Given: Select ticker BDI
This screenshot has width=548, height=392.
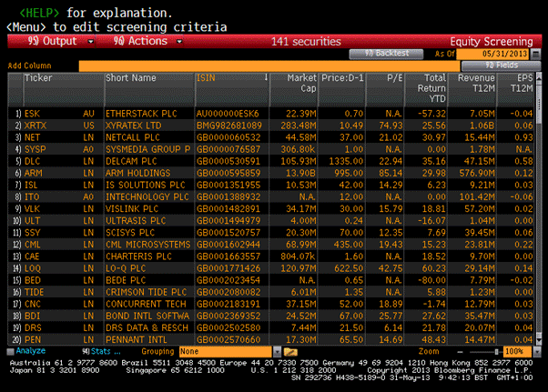Looking at the screenshot, I should [x=32, y=316].
